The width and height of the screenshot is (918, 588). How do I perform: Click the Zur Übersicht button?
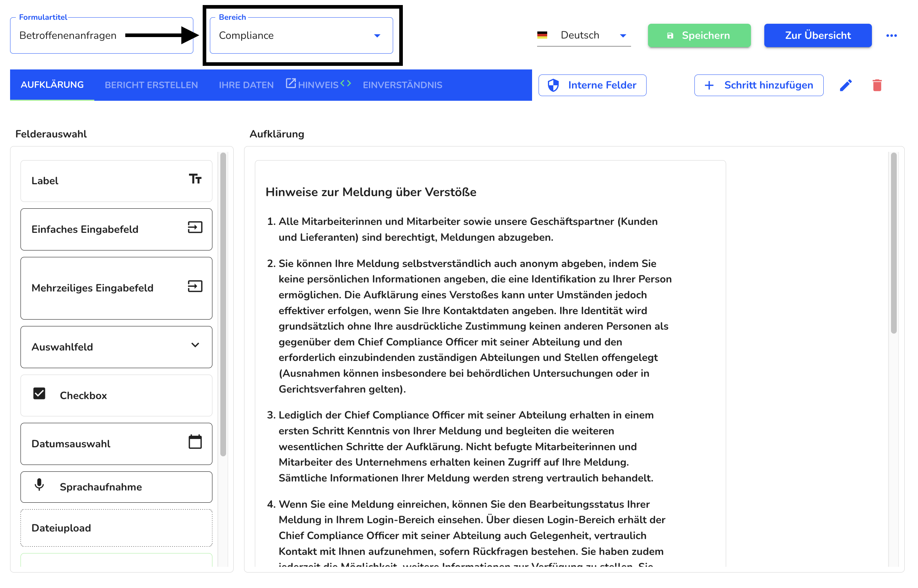pyautogui.click(x=818, y=36)
